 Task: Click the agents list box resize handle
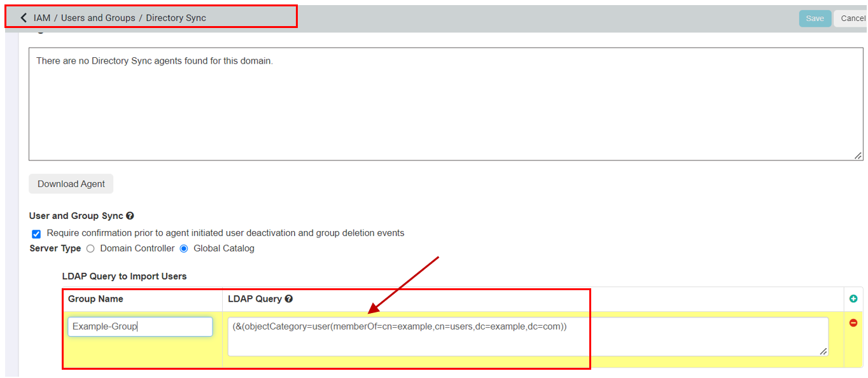click(x=858, y=155)
